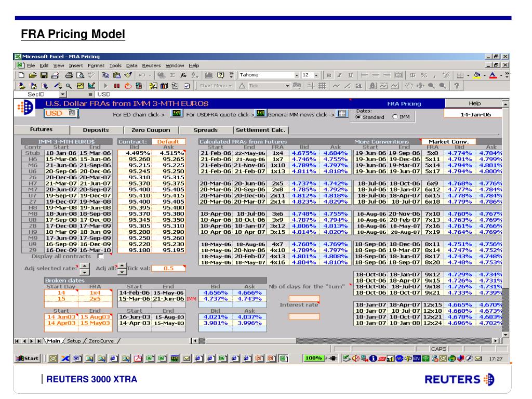Screen dimensions: 532x399
Task: Click the Merge and Center icon
Action: 398,75
